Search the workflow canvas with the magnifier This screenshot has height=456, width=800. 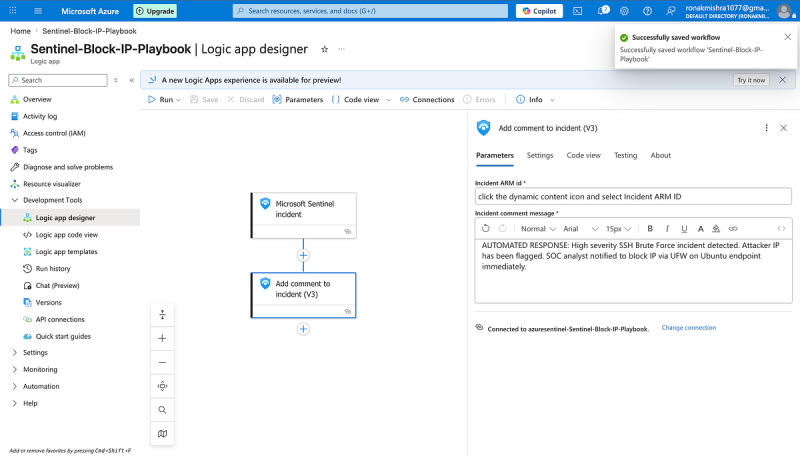pos(162,410)
